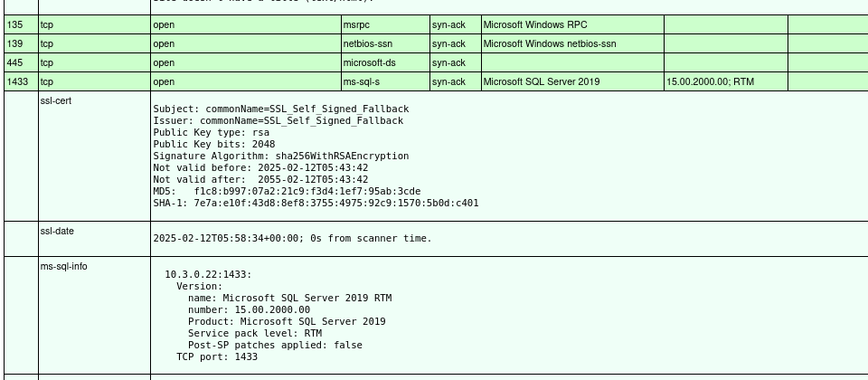
Task: Select the ms-sql-info script label
Action: point(63,266)
